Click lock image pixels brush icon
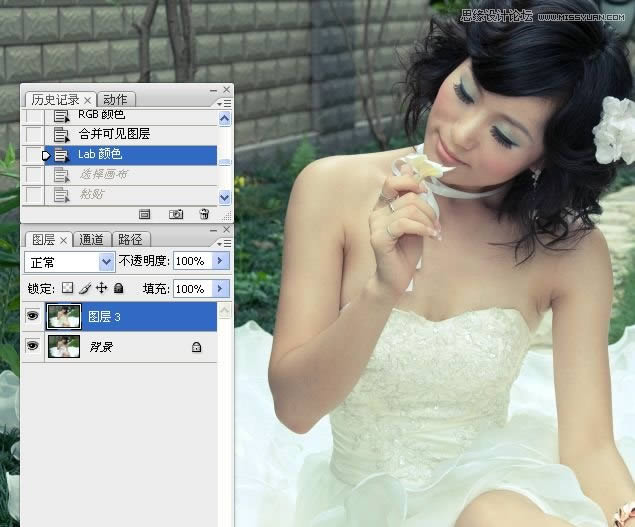 tap(85, 288)
